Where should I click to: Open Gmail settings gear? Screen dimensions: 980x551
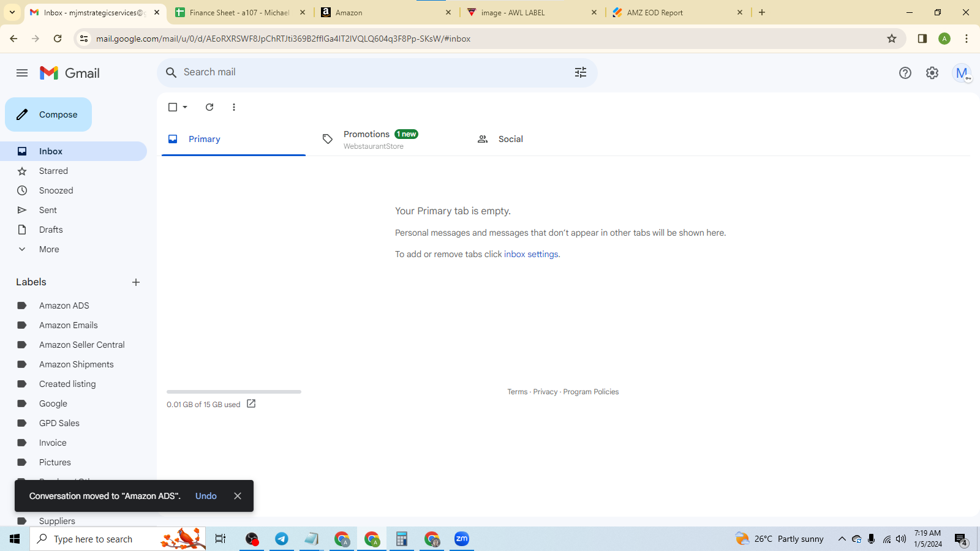(x=932, y=73)
